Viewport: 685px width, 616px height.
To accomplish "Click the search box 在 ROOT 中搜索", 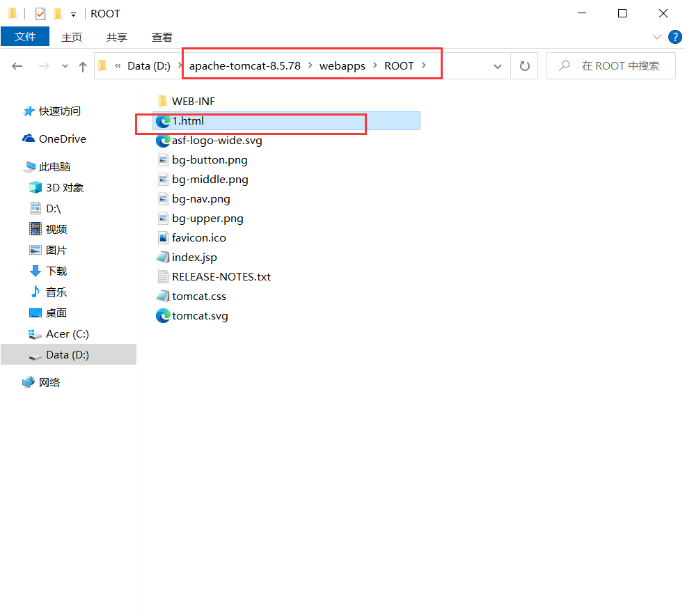I will (x=611, y=66).
